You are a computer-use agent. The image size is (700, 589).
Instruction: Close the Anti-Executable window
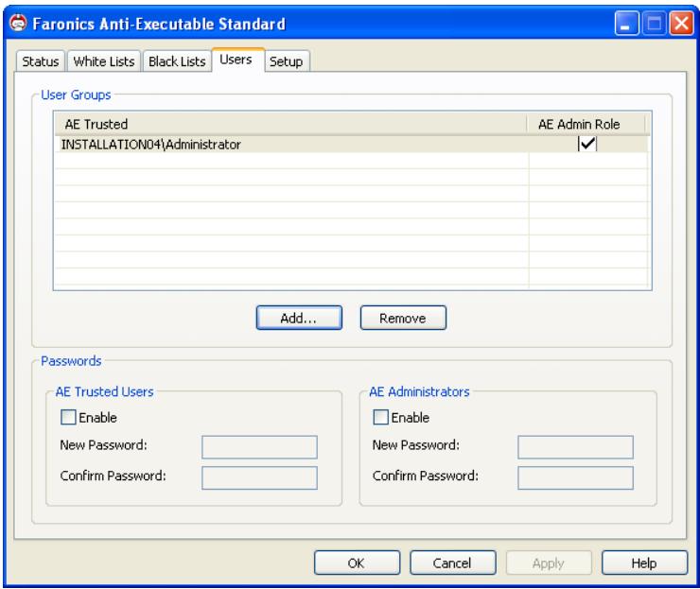click(x=681, y=23)
